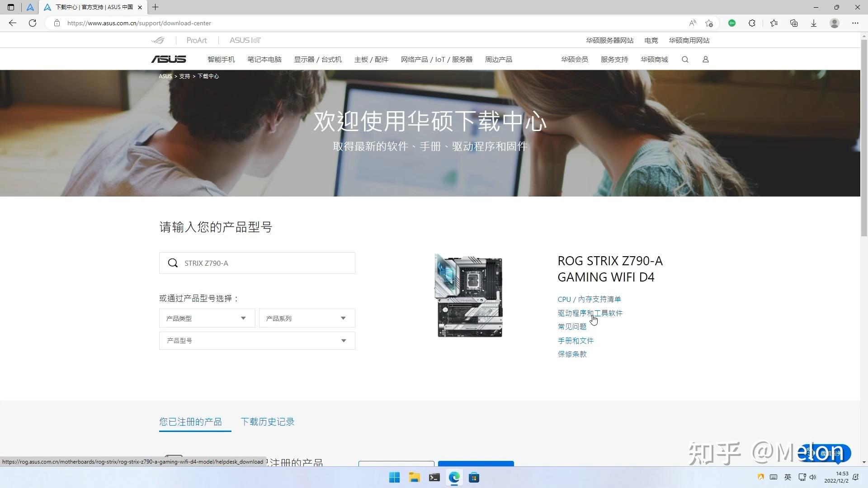Open browser Collections icon
868x488 pixels.
click(x=794, y=23)
